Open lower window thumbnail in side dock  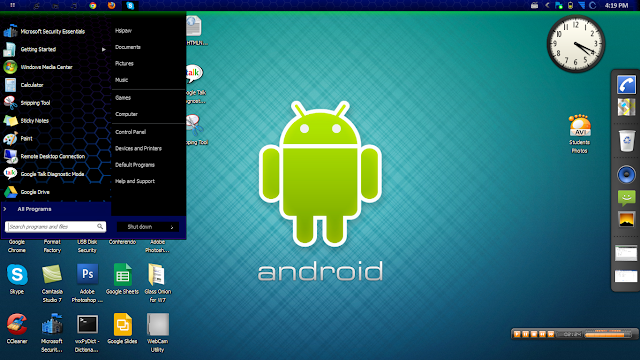click(626, 276)
